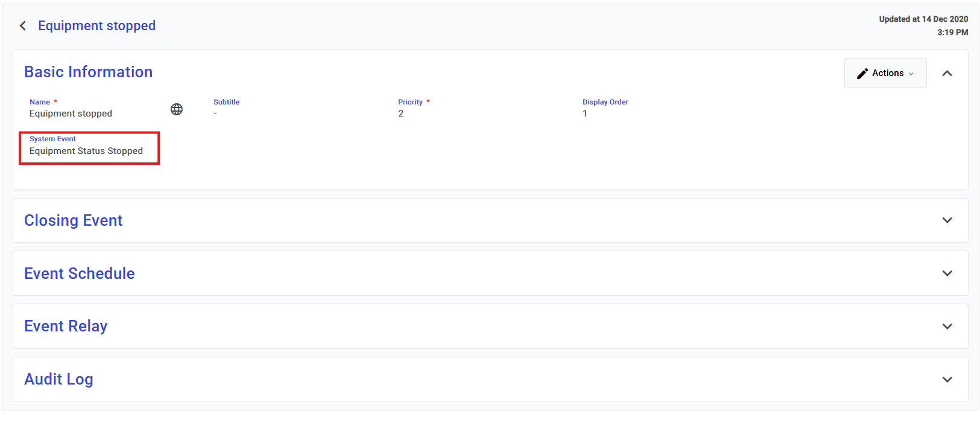Open the Event Relay section heading
This screenshot has width=980, height=428.
click(66, 326)
